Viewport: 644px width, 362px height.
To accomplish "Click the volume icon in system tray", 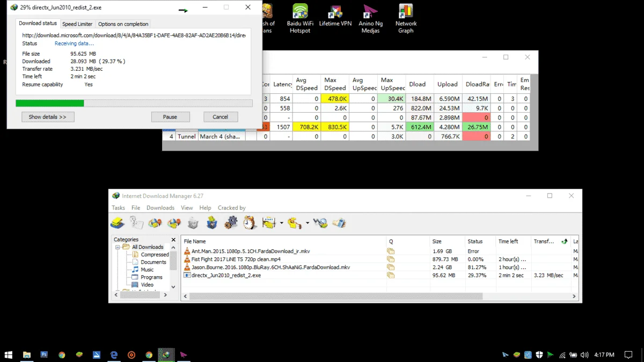I will pyautogui.click(x=584, y=354).
